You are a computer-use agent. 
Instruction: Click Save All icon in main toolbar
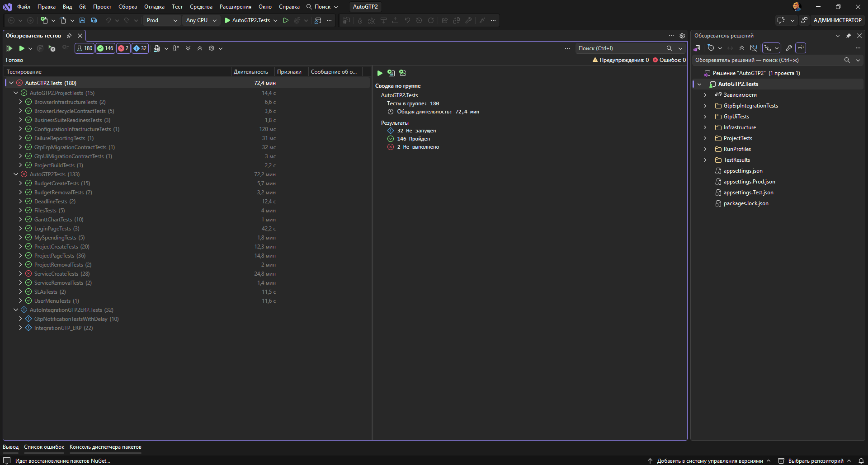[94, 20]
